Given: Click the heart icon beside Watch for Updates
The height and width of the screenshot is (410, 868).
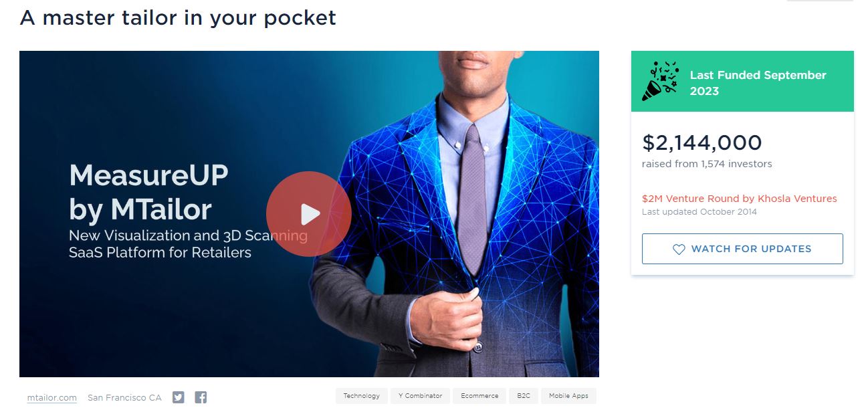Looking at the screenshot, I should (679, 249).
